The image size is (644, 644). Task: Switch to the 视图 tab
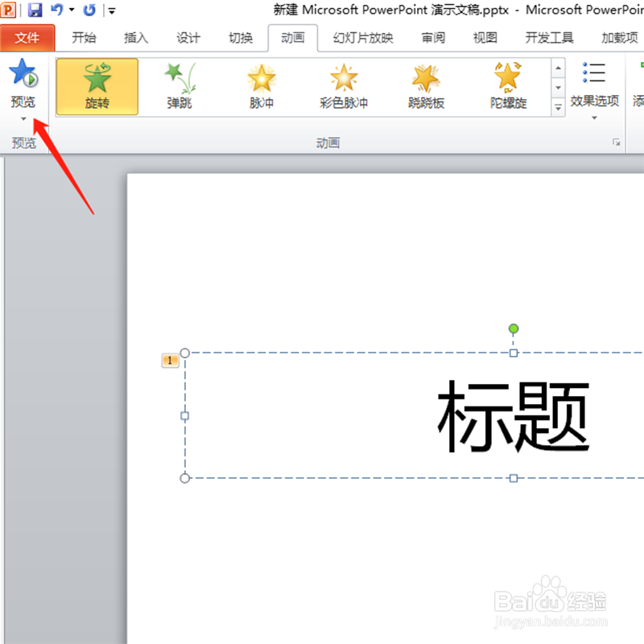pyautogui.click(x=485, y=38)
